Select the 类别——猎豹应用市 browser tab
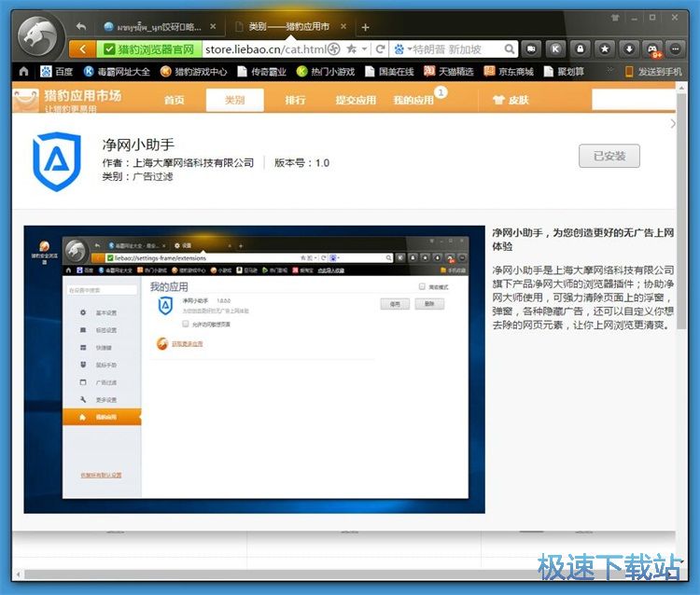 pyautogui.click(x=288, y=27)
